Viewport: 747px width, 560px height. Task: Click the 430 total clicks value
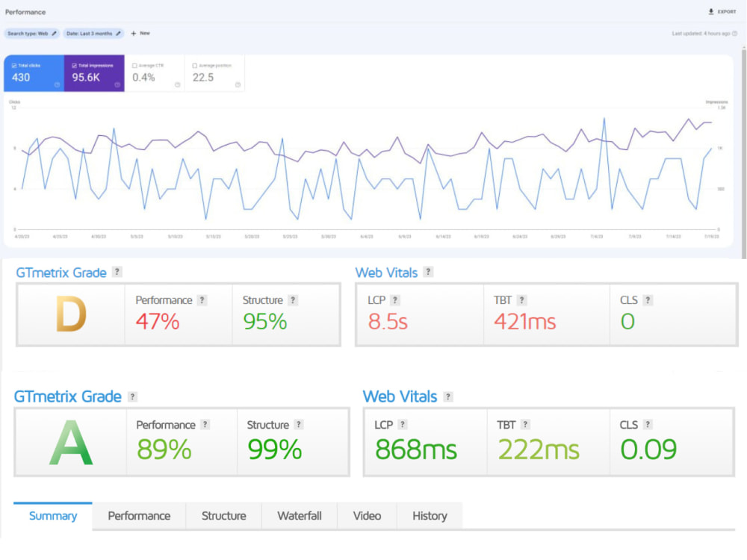pos(21,77)
